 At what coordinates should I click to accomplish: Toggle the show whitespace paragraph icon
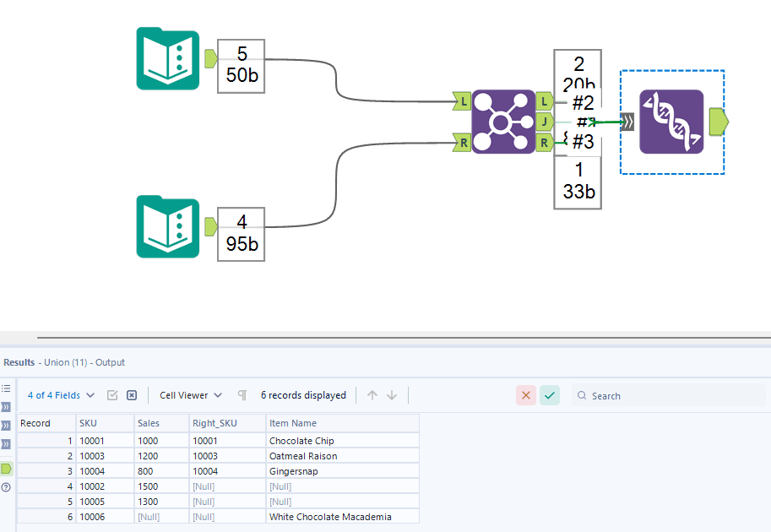pos(242,395)
